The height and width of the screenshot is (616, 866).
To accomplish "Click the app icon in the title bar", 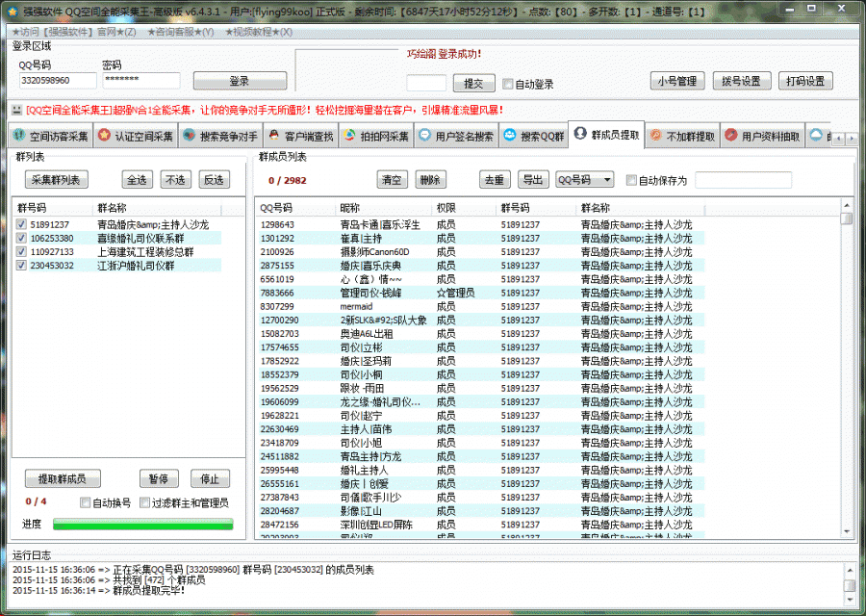I will (x=13, y=11).
